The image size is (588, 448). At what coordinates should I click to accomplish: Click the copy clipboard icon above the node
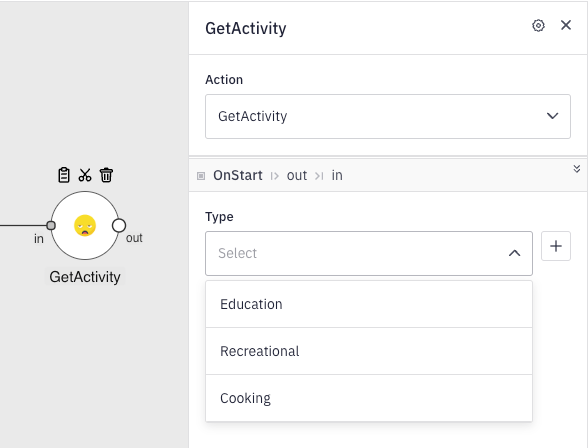(64, 175)
